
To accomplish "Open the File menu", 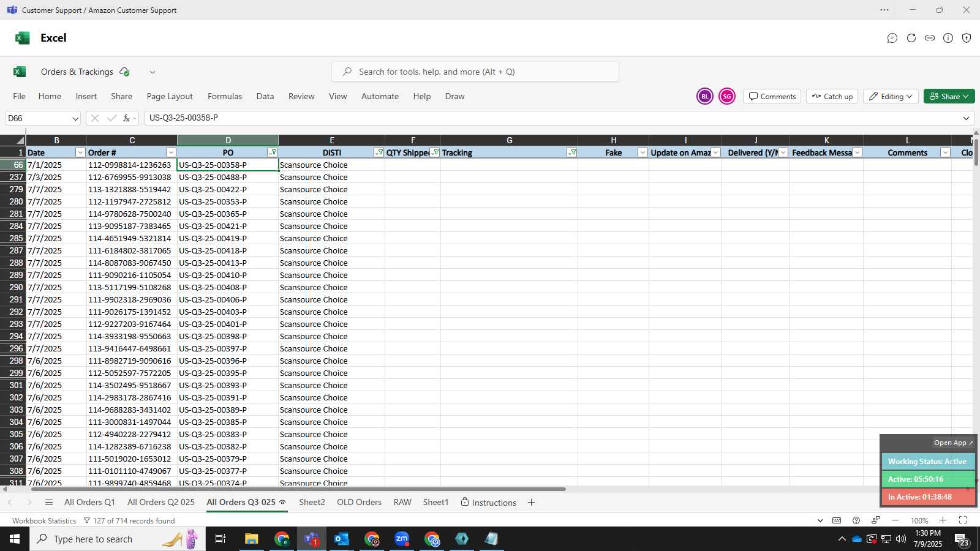I will (x=20, y=97).
